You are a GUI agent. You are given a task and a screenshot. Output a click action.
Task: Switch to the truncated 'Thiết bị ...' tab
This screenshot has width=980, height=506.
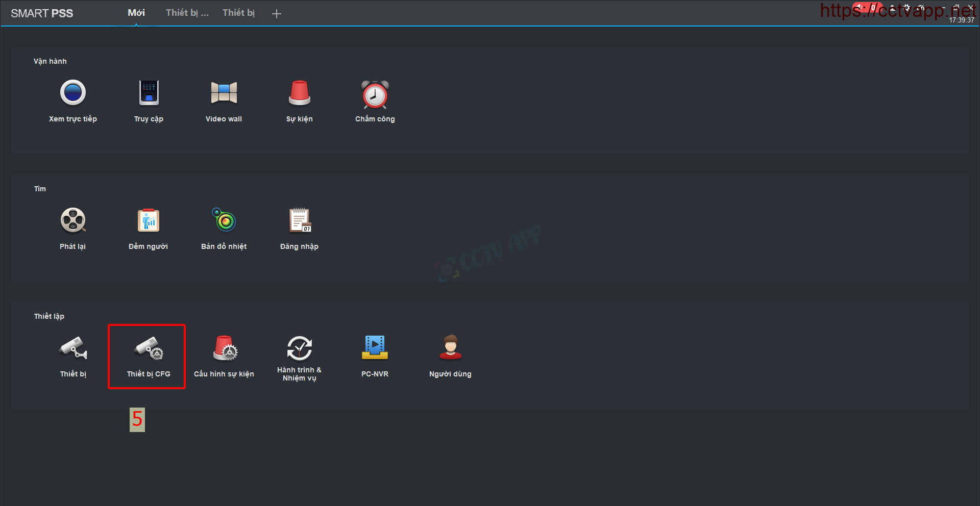(x=187, y=13)
